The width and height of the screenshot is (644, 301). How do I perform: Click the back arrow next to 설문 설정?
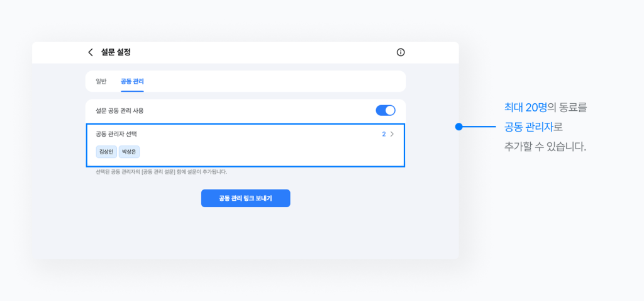tap(91, 52)
